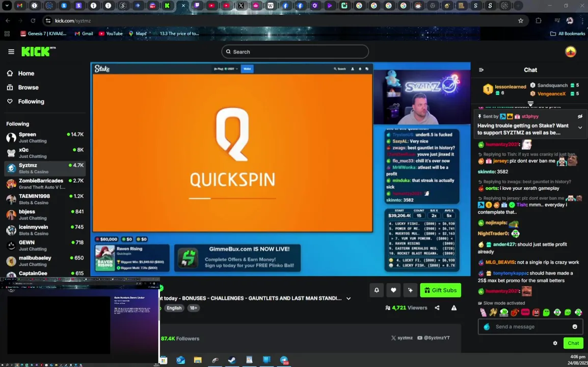This screenshot has height=367, width=588.
Task: Expand the stream title dropdown chevron
Action: 349,298
